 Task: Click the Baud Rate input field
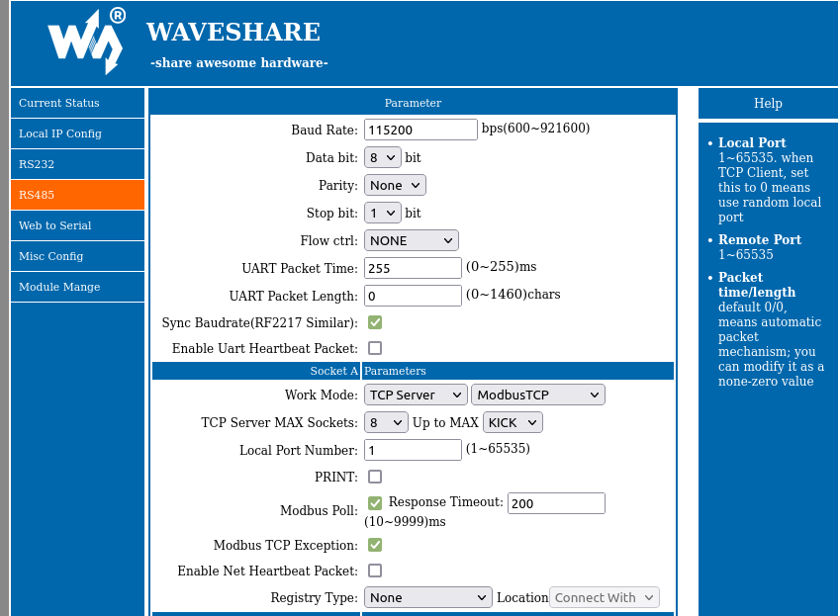tap(420, 130)
